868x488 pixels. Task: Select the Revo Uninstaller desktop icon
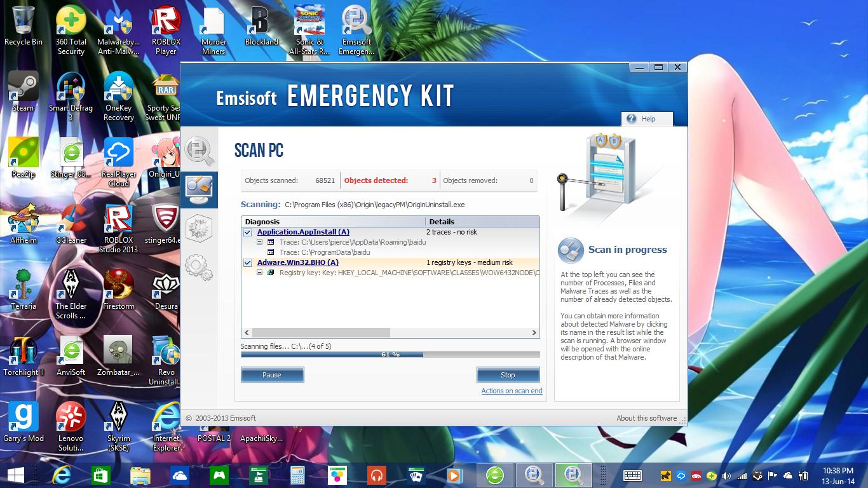[x=166, y=360]
